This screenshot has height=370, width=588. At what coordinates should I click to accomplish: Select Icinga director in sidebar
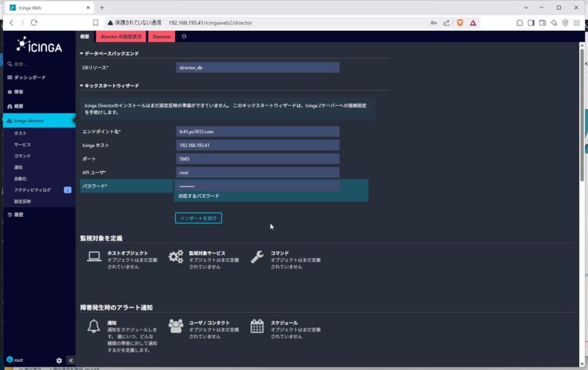coord(39,121)
